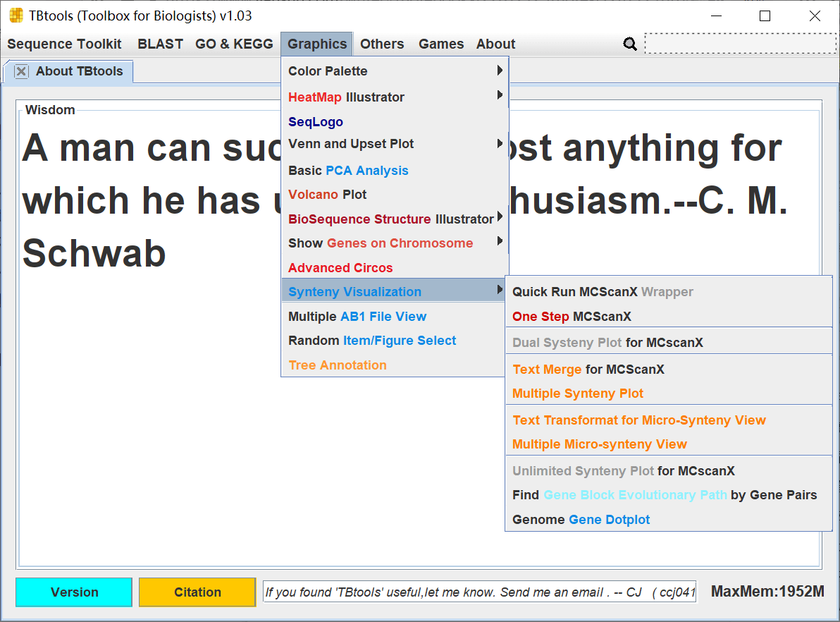The width and height of the screenshot is (840, 622).
Task: Click the email message text field
Action: pos(479,592)
